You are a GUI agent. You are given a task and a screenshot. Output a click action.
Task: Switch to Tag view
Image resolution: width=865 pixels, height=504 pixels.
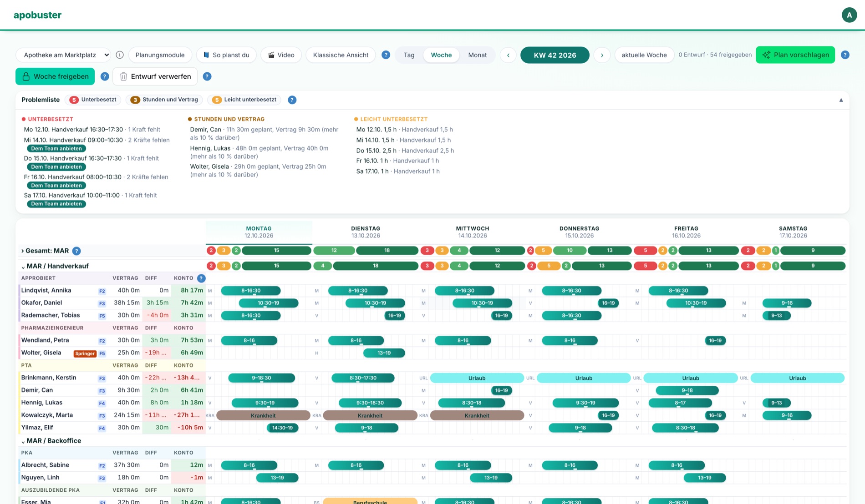click(409, 55)
